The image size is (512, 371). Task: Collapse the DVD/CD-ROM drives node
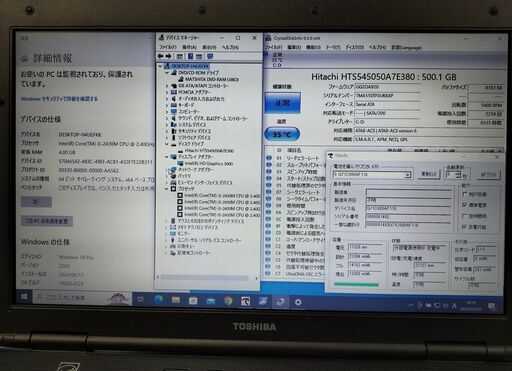[167, 72]
